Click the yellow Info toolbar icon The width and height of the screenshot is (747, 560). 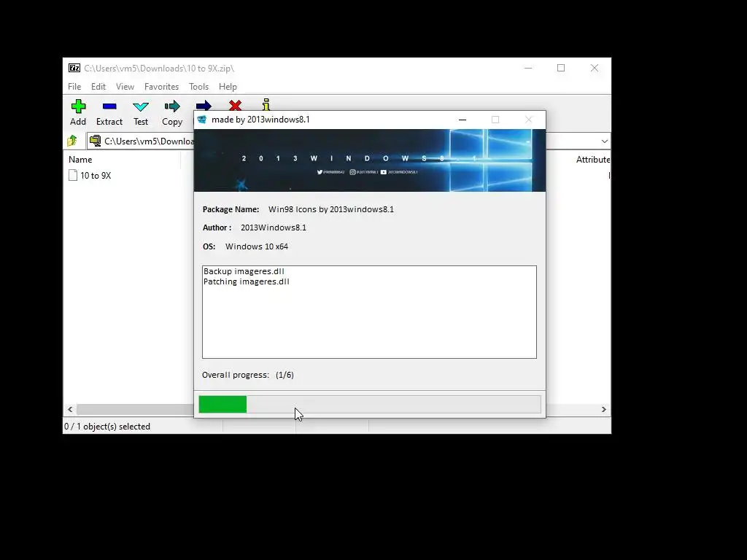266,104
